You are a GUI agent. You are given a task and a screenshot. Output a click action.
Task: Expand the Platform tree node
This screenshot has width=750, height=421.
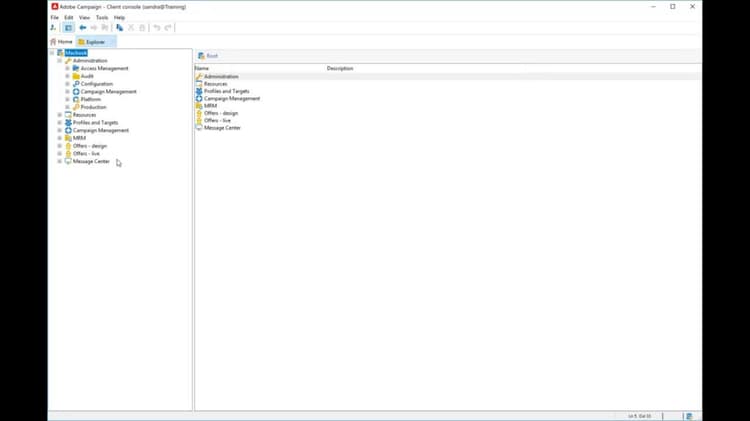[x=67, y=99]
